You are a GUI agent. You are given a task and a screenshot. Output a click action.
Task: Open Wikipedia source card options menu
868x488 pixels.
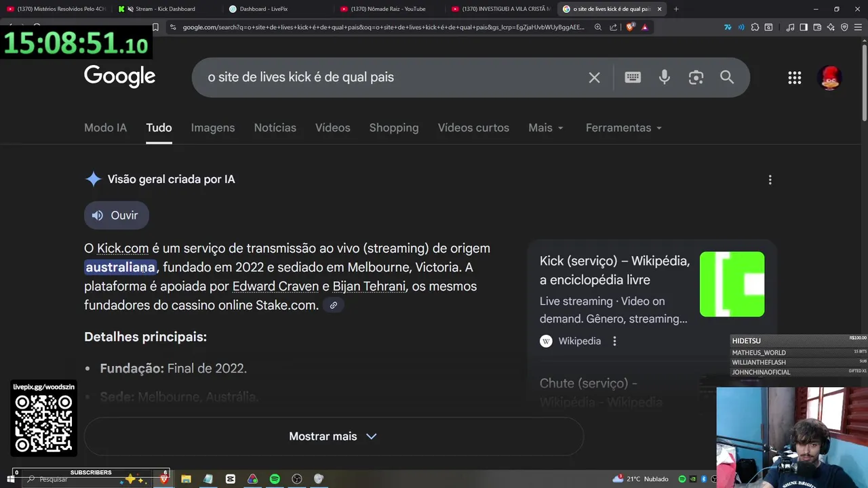pos(614,341)
